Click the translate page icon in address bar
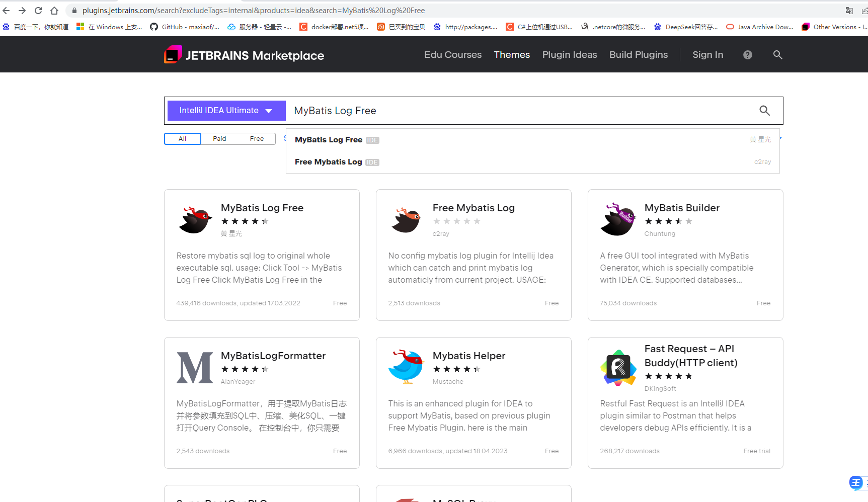 (x=849, y=11)
